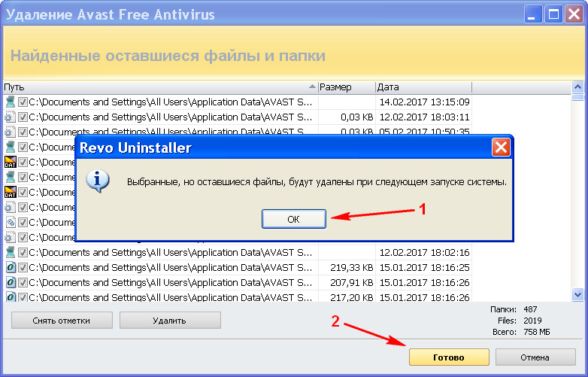Click the date 15.01.2017 18:16:25
This screenshot has height=377, width=588.
424,267
